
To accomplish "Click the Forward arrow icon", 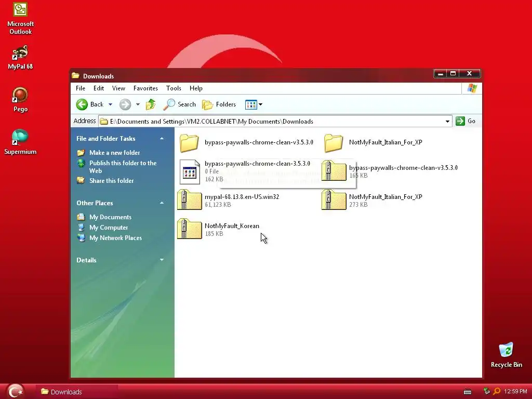I will click(x=125, y=104).
